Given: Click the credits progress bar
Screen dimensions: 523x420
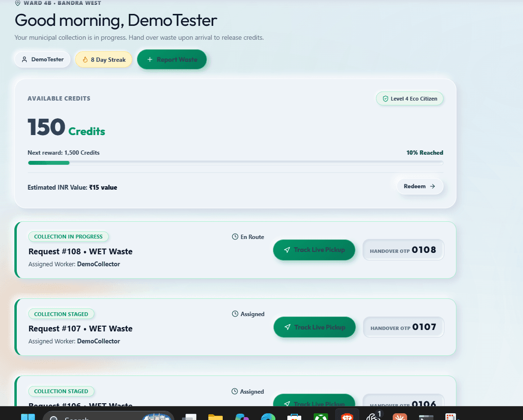Looking at the screenshot, I should tap(236, 163).
